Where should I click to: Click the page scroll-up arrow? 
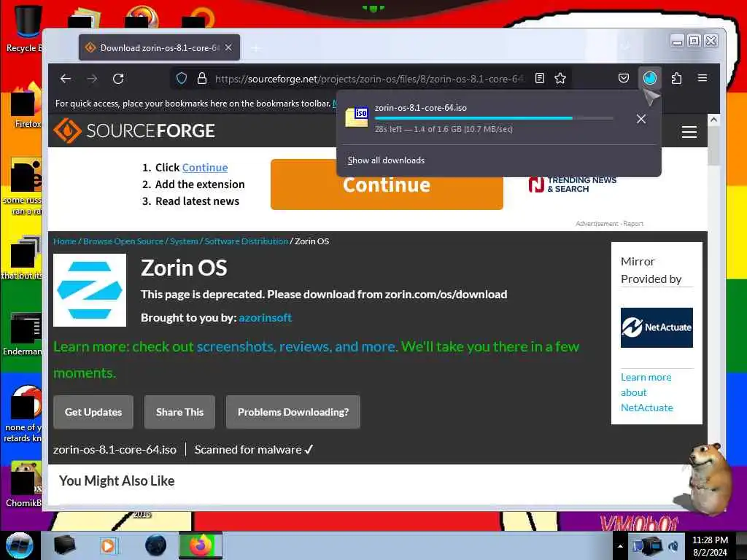point(713,120)
